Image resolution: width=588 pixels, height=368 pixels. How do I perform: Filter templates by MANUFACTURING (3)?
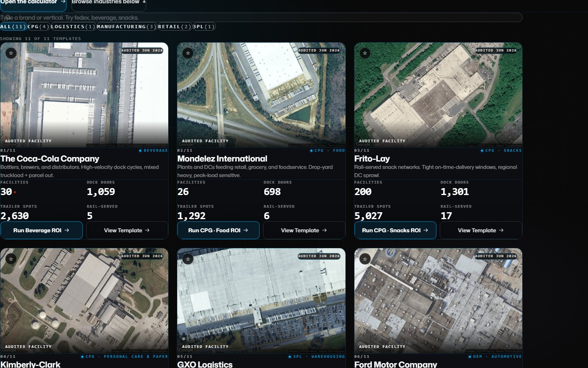126,27
